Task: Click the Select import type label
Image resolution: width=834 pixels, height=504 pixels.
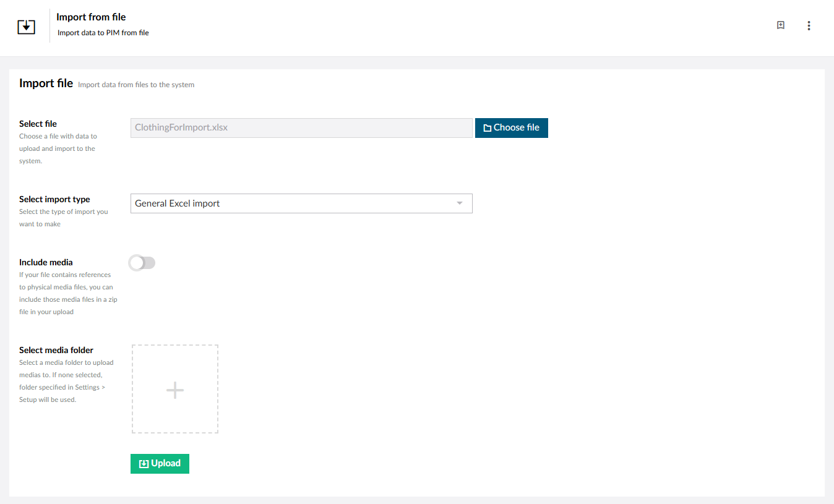Action: point(54,199)
